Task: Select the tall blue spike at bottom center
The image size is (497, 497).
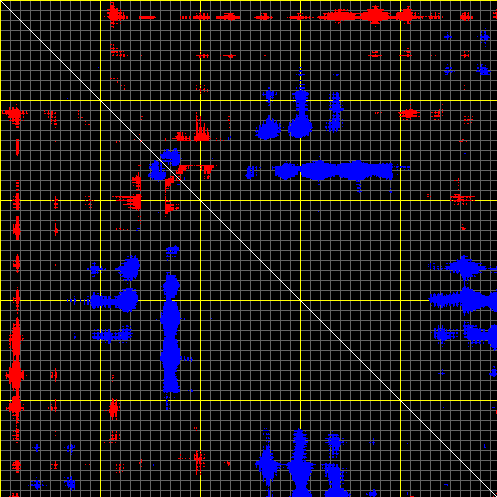Action: [x=300, y=463]
